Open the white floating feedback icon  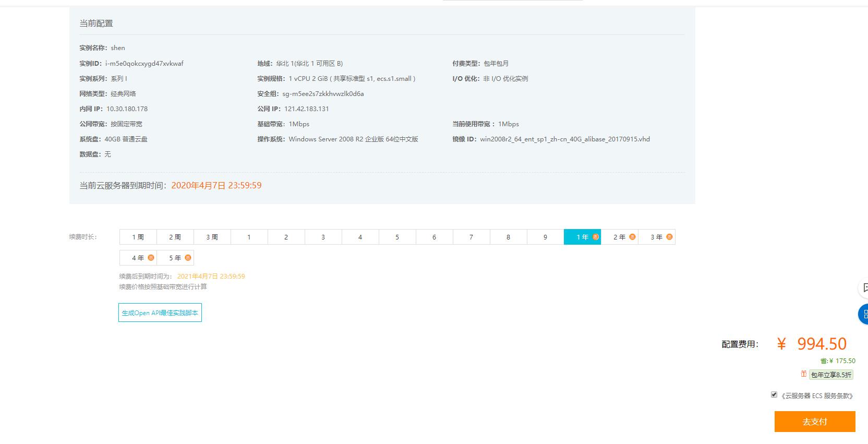[863, 287]
